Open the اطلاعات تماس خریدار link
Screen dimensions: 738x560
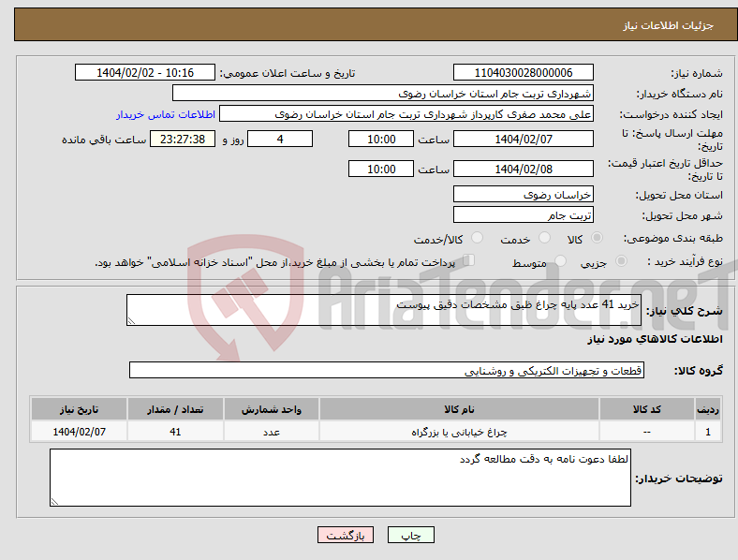click(x=166, y=114)
